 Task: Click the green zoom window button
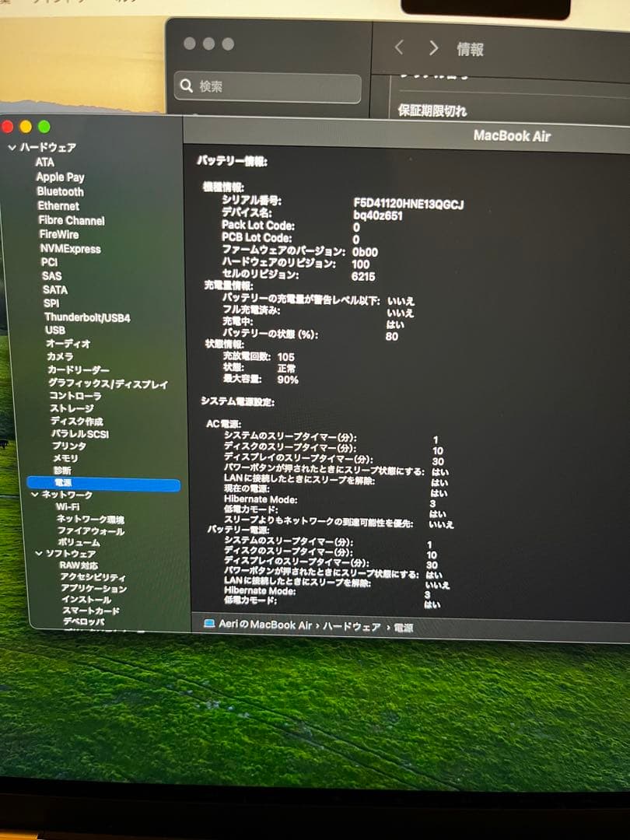(44, 127)
